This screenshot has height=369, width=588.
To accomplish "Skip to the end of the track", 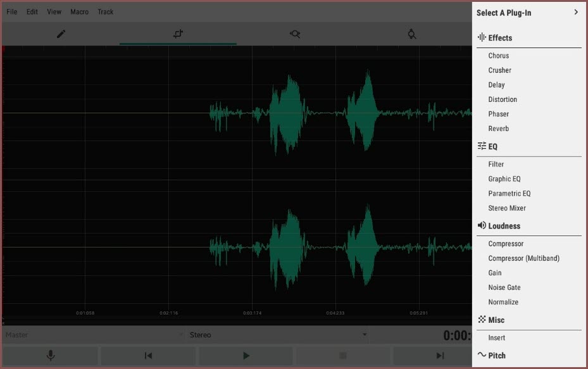I will pos(441,356).
